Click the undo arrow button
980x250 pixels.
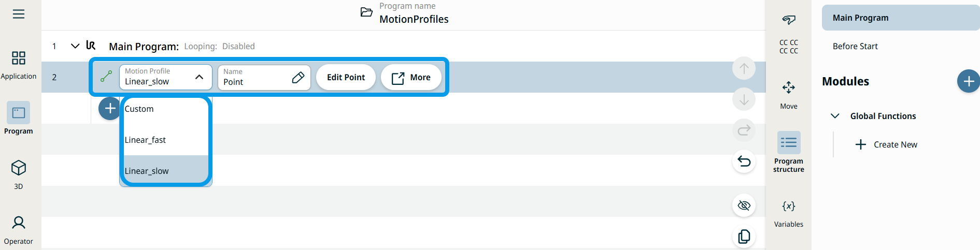point(744,161)
